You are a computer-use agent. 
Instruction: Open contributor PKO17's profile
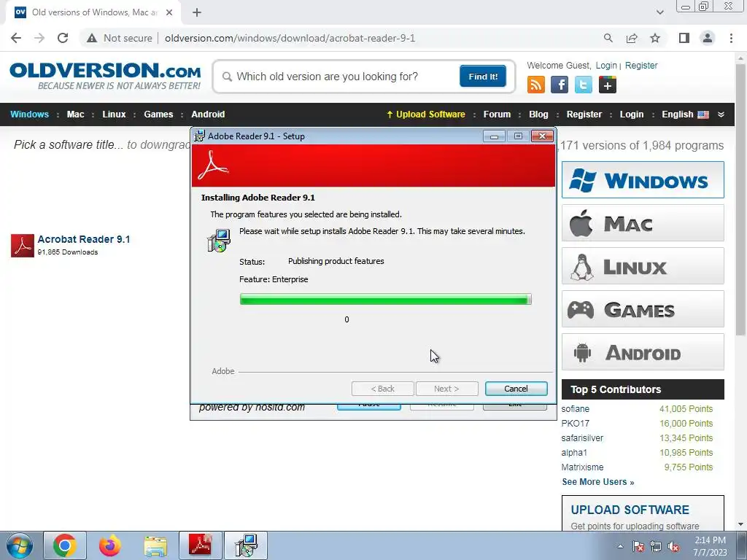click(x=575, y=424)
